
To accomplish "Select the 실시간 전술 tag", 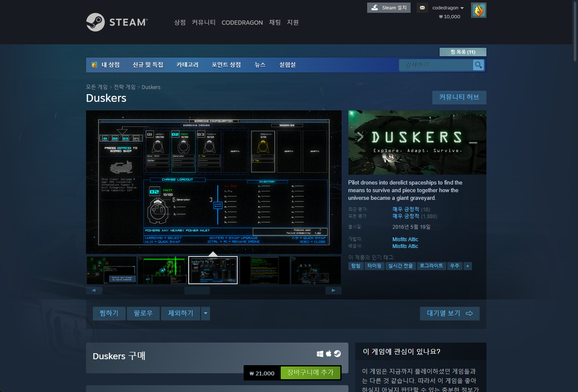I will 400,266.
